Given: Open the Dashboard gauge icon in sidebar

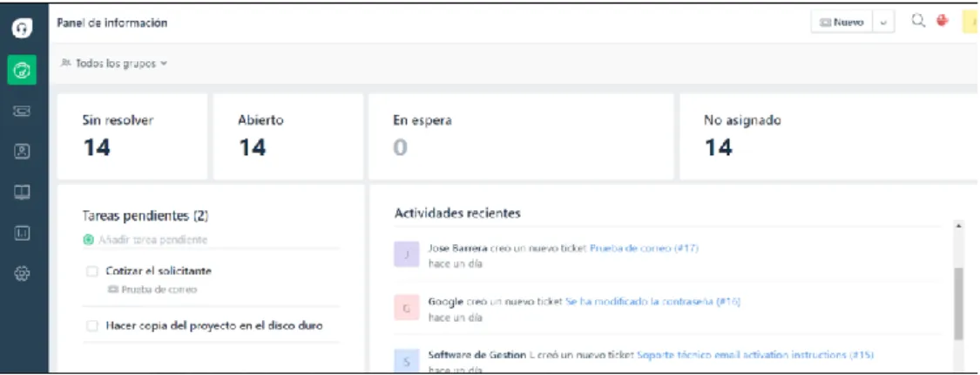Looking at the screenshot, I should (x=22, y=70).
